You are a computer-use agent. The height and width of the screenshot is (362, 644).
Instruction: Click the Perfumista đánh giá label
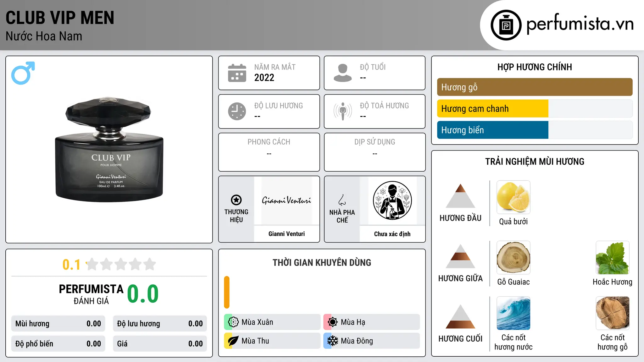tap(91, 294)
